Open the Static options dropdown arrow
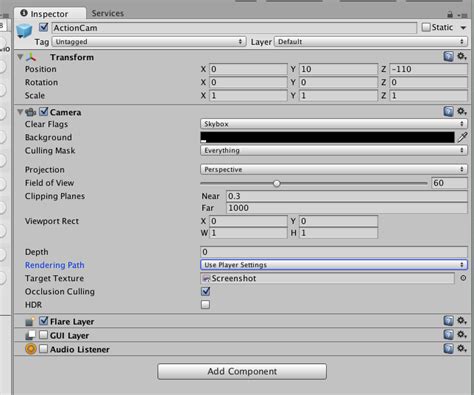This screenshot has height=395, width=474. 463,28
